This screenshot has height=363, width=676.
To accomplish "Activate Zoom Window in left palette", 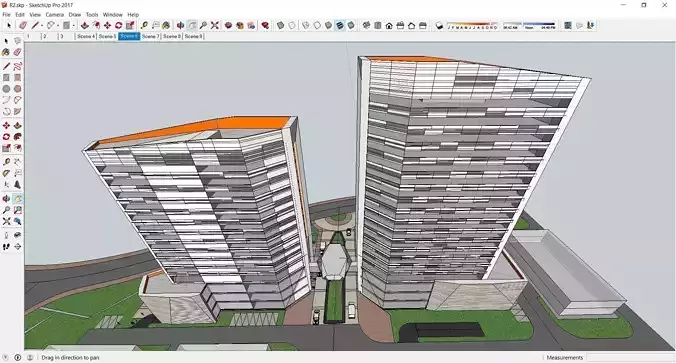I will (17, 210).
